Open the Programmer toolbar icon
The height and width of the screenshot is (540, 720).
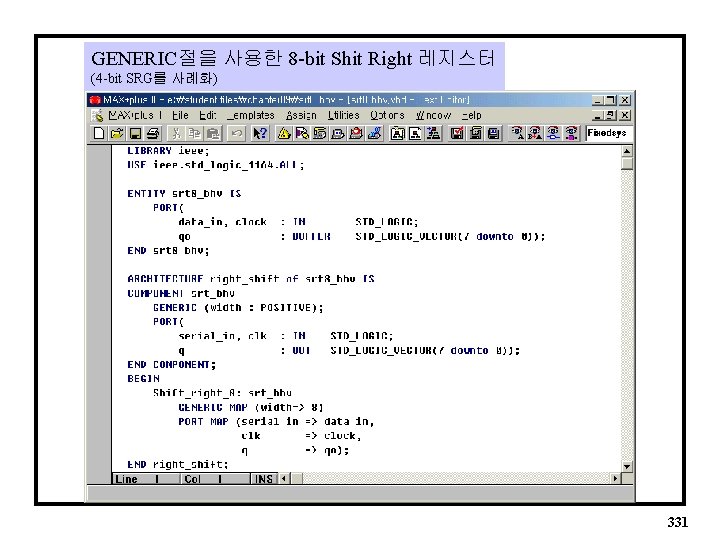(x=374, y=133)
